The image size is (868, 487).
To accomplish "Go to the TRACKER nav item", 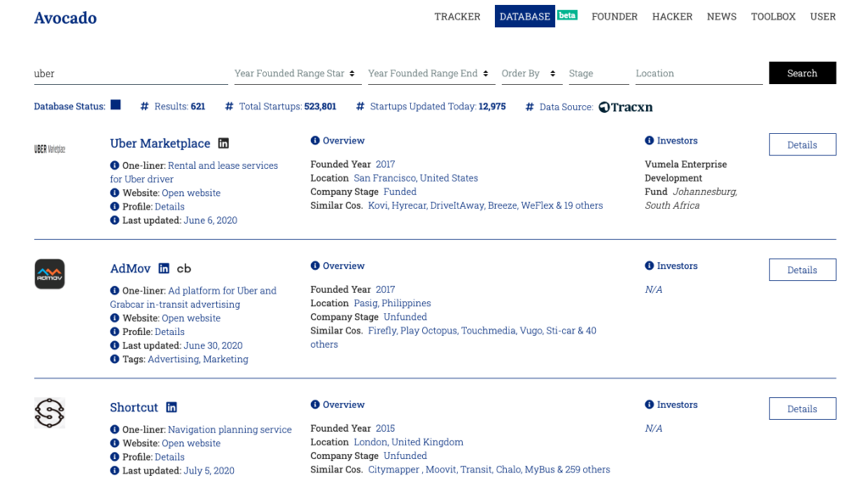I will [457, 17].
